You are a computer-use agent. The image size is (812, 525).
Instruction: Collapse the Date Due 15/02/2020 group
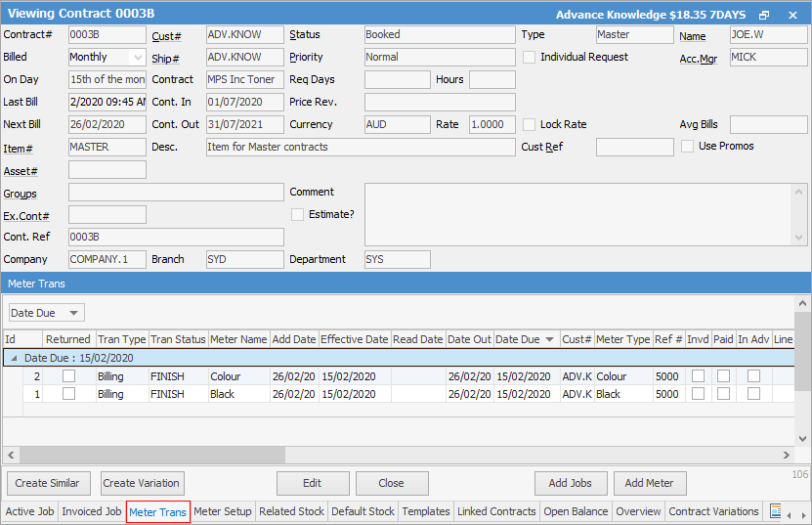pos(12,359)
